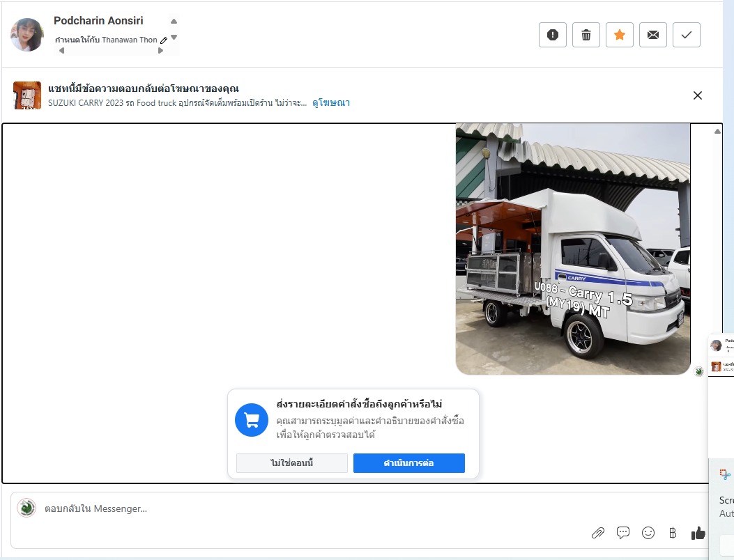Click the baht payment icon
Screen dimensions: 734x560
pyautogui.click(x=673, y=533)
